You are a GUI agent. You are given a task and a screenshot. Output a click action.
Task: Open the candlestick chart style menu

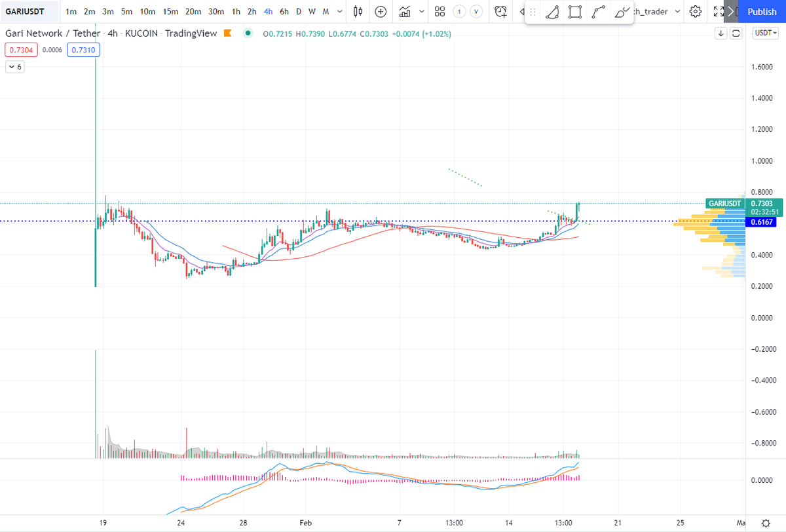[x=357, y=11]
